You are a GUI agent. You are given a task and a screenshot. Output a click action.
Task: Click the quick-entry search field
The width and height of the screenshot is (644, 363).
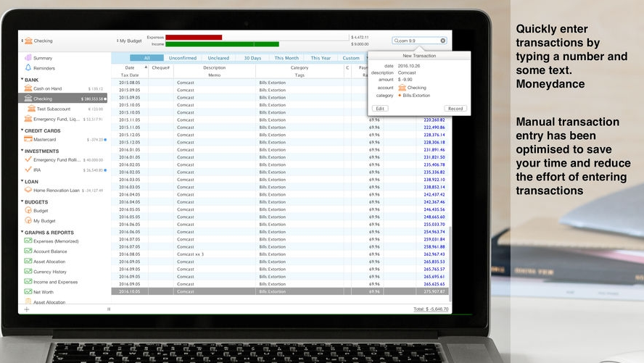[x=417, y=41]
